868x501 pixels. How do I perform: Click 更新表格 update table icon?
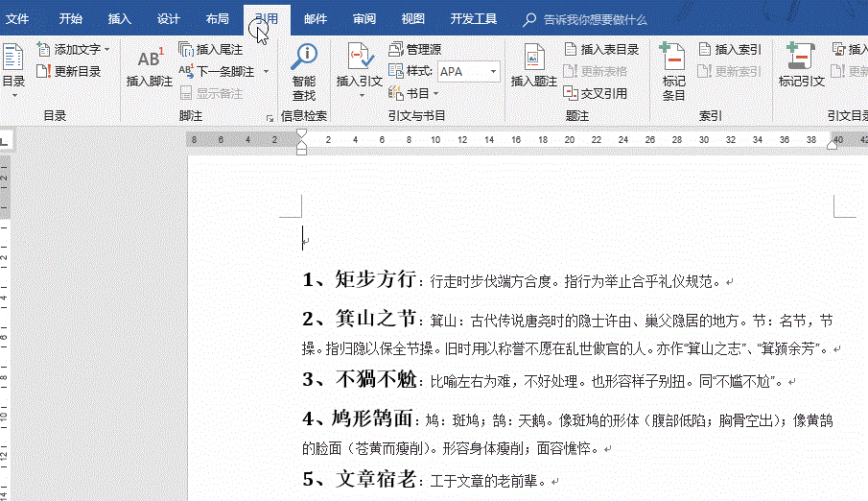(x=570, y=71)
